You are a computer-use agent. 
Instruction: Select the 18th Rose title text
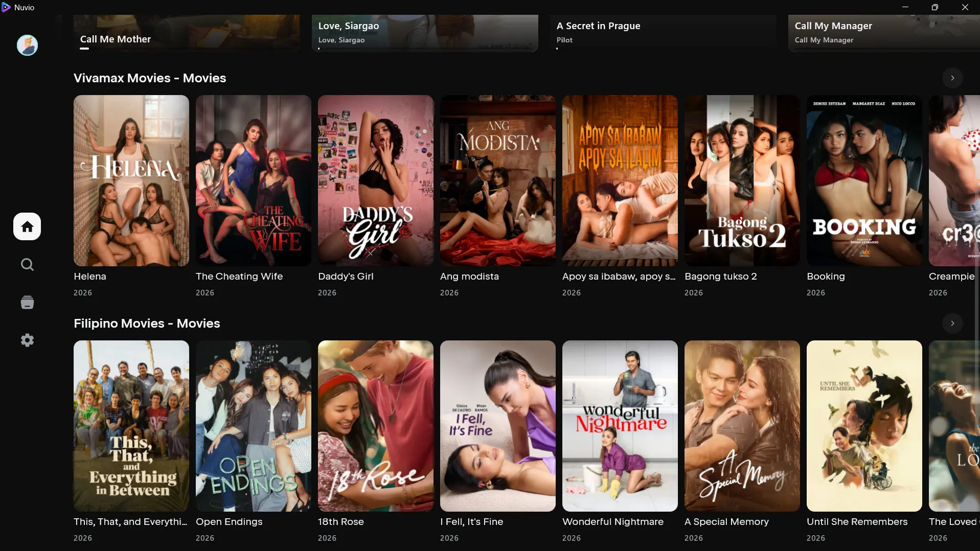[x=341, y=522]
